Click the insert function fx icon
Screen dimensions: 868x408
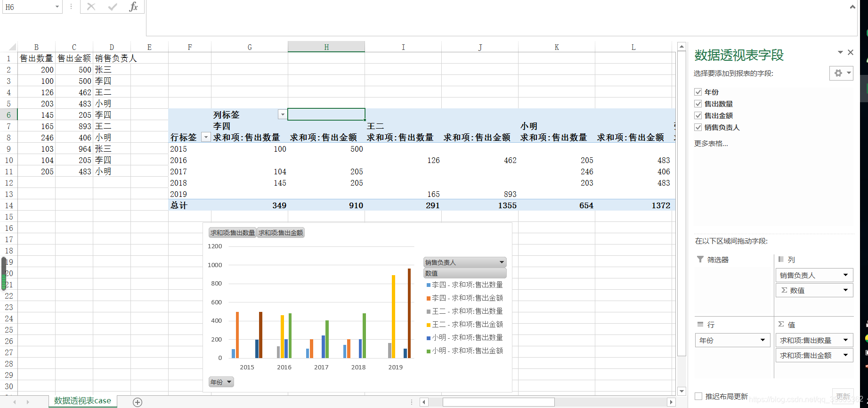tap(134, 7)
